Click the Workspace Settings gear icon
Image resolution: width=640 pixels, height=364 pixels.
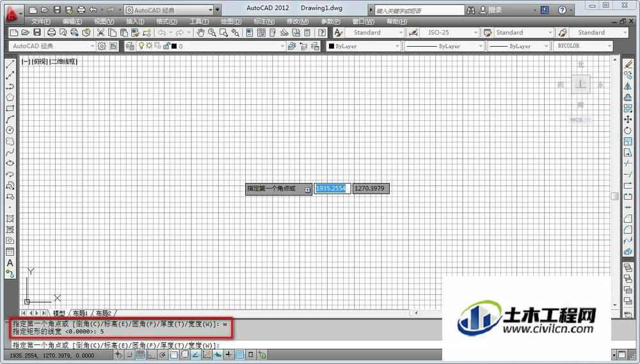pos(102,46)
